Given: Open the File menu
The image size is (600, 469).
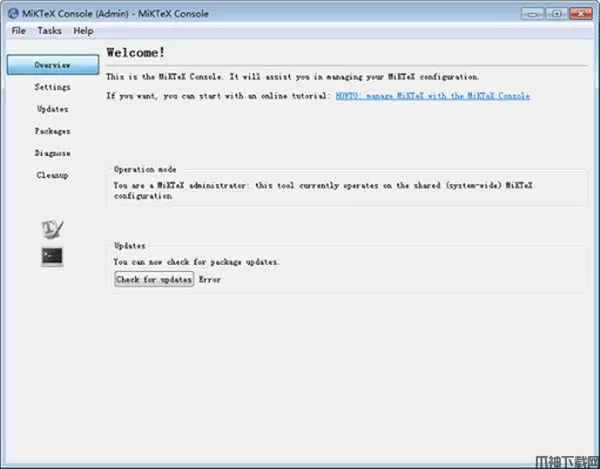Looking at the screenshot, I should 18,31.
